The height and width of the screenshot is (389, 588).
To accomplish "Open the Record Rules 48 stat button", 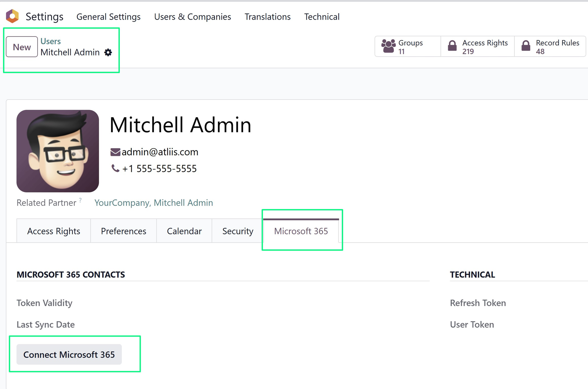I will click(550, 47).
